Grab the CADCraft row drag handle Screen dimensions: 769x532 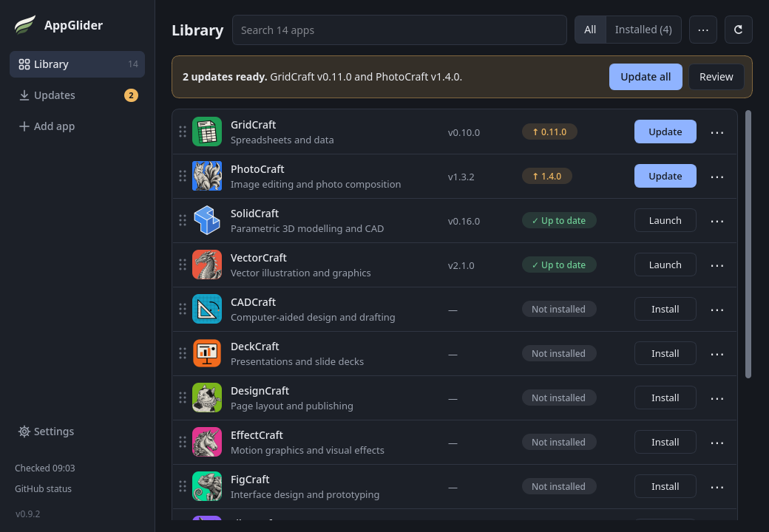click(x=183, y=309)
